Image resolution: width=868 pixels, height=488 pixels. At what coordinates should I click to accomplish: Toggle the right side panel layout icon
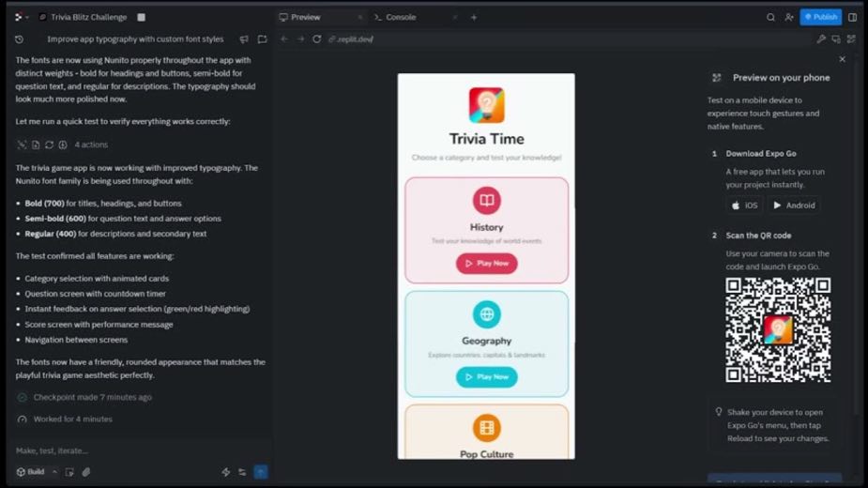852,17
